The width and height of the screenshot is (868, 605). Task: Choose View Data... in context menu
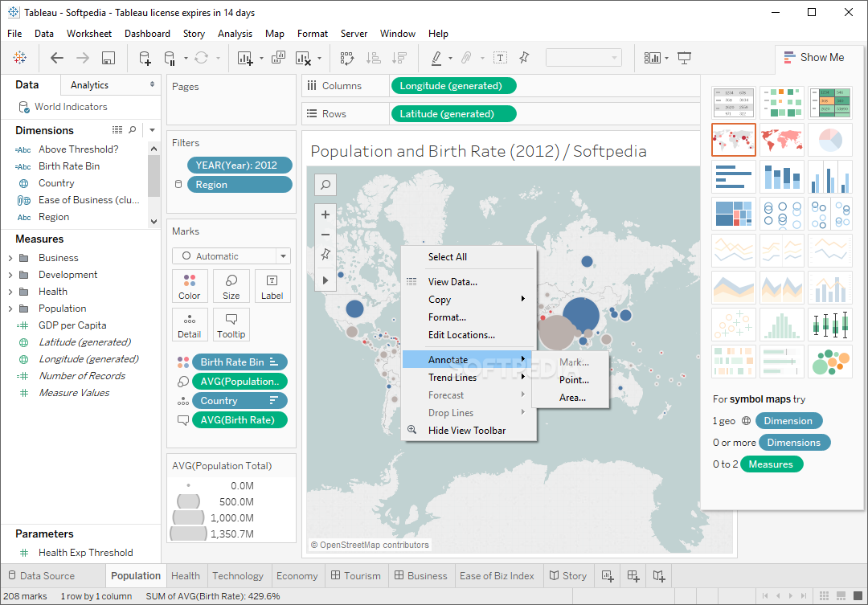click(452, 282)
